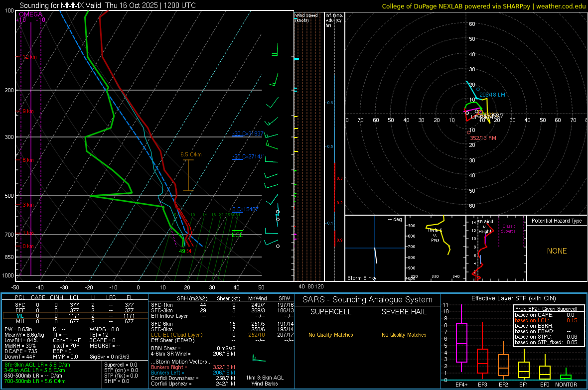Click the blue 'Bunkers Left' storm motion row
The width and height of the screenshot is (588, 390).
pyautogui.click(x=193, y=373)
